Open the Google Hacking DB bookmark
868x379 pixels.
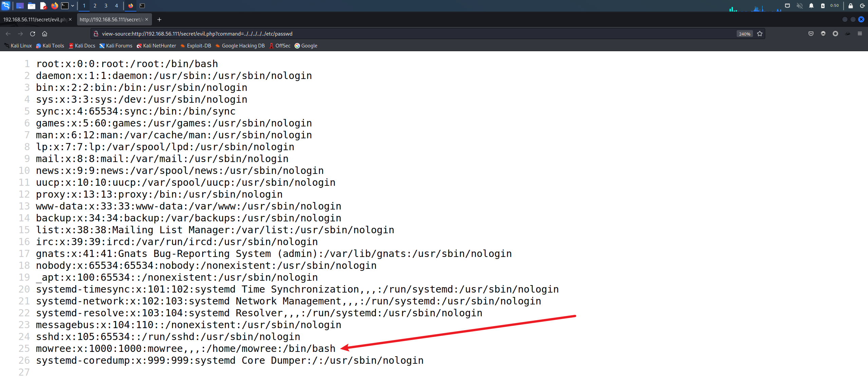(240, 45)
